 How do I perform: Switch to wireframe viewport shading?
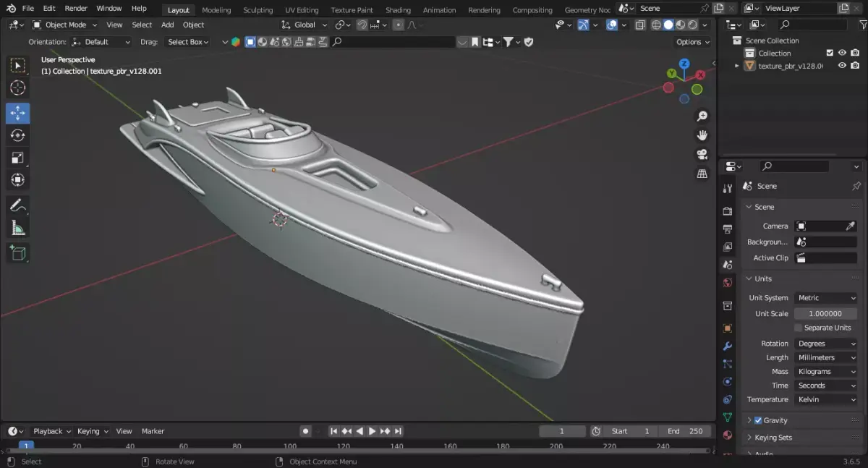656,25
